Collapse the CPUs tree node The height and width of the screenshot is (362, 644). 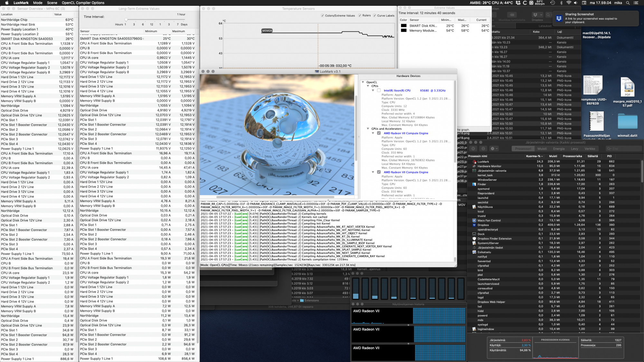point(368,86)
